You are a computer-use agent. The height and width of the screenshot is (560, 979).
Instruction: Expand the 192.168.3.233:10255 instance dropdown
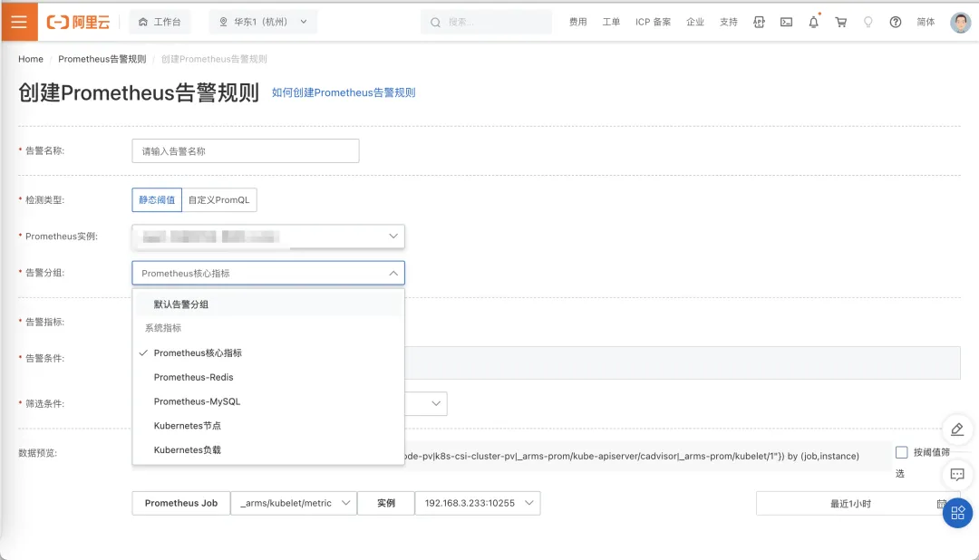(478, 503)
